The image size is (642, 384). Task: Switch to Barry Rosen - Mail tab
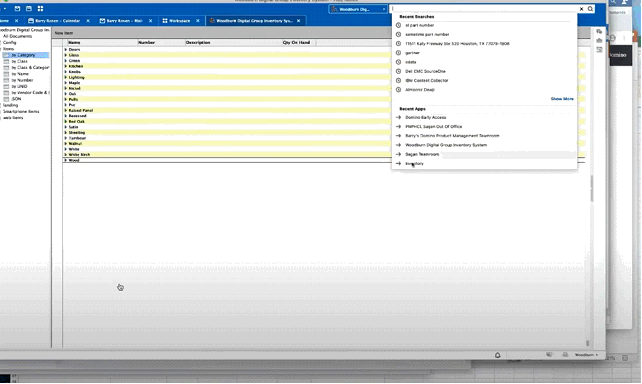click(x=124, y=20)
